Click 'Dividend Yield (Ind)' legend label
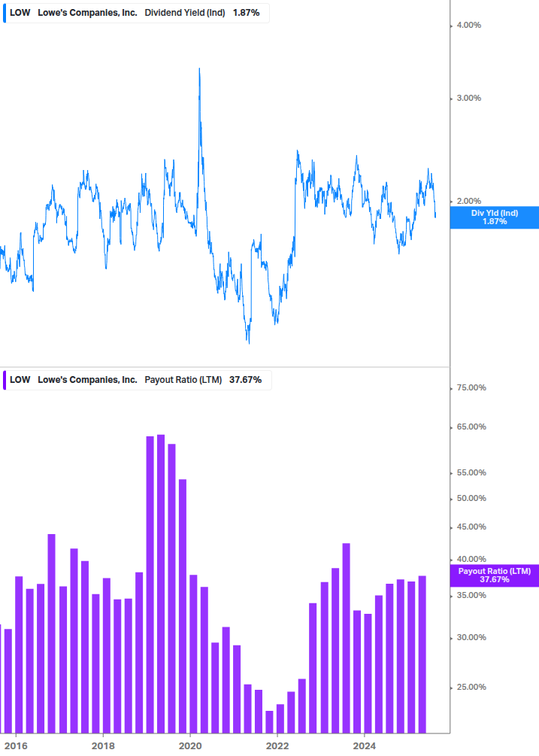 (x=185, y=13)
